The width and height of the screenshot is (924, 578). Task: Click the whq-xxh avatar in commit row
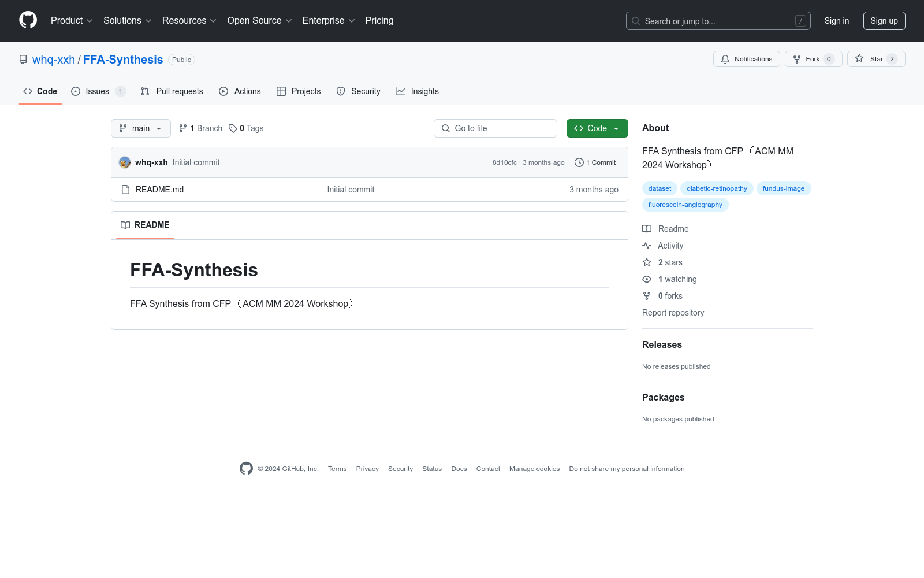(x=125, y=162)
